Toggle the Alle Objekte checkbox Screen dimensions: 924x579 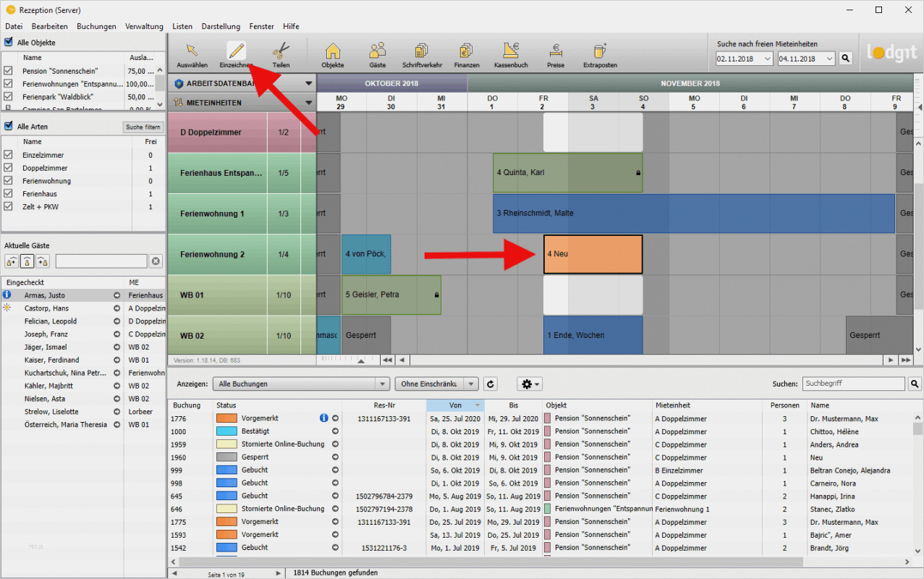(x=9, y=43)
